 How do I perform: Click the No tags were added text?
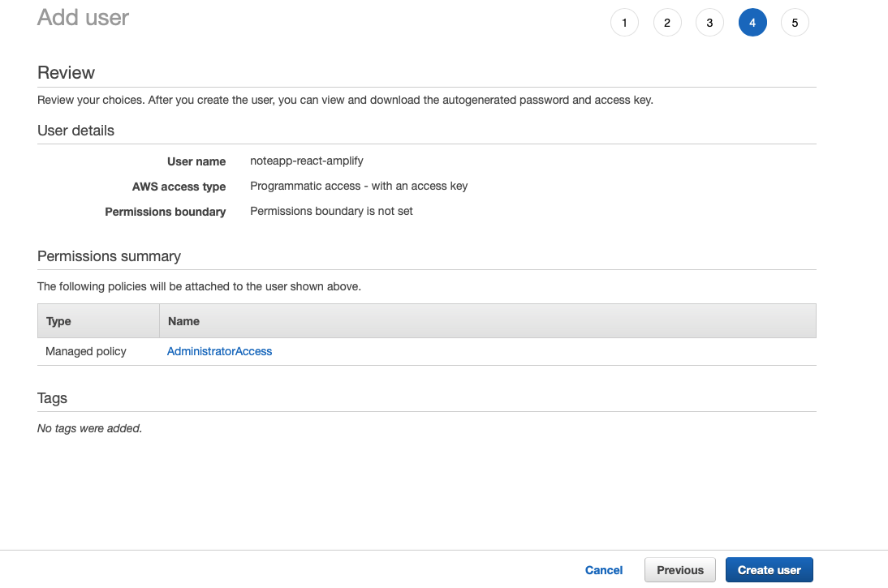(89, 427)
